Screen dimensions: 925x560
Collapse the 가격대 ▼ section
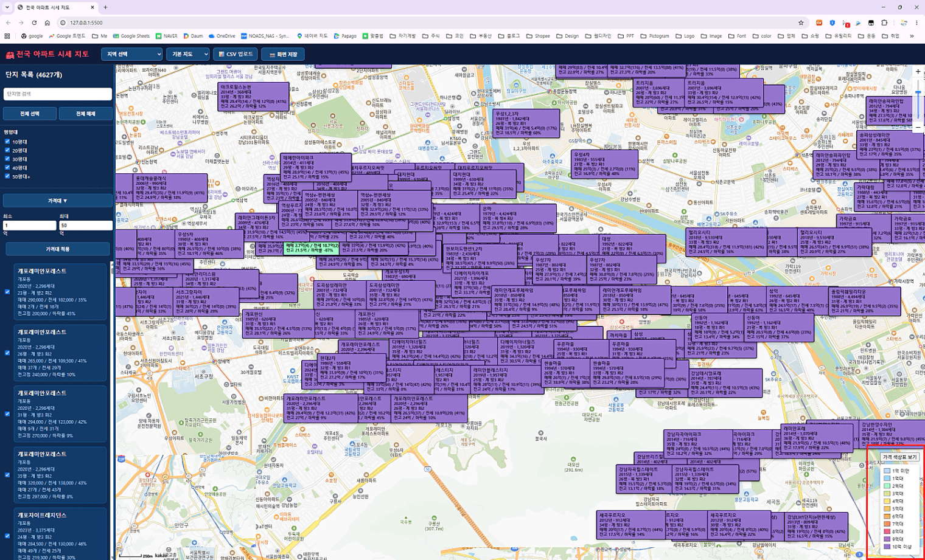click(x=57, y=201)
